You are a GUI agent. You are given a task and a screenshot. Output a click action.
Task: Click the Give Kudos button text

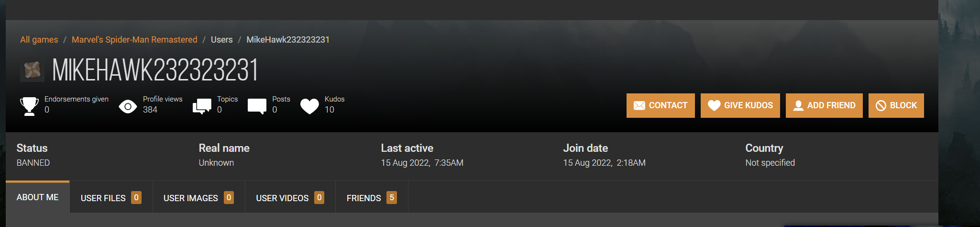point(749,105)
